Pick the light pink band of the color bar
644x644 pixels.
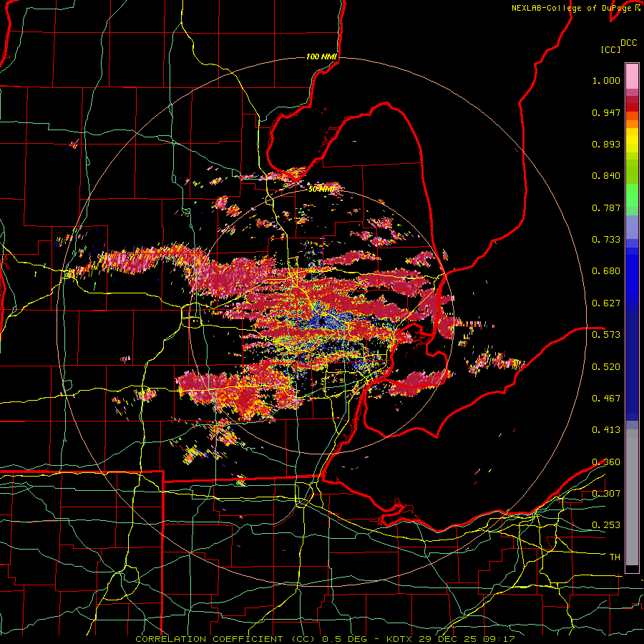point(632,76)
